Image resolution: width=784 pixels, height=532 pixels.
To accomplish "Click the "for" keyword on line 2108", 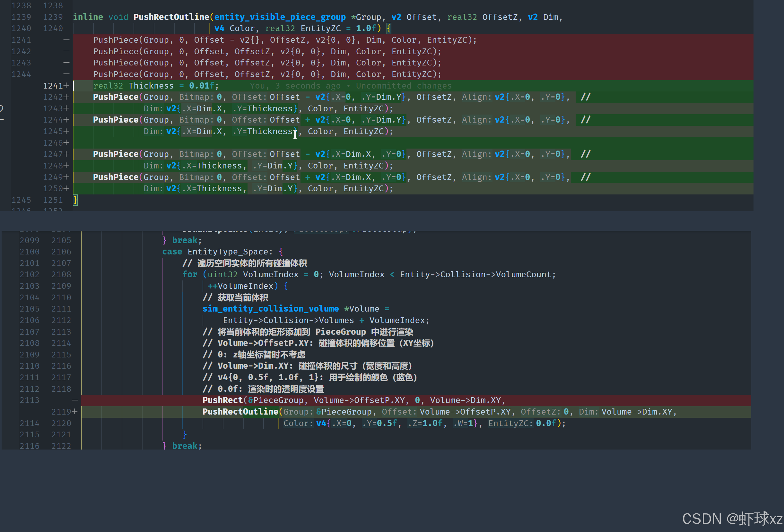I will (x=190, y=274).
